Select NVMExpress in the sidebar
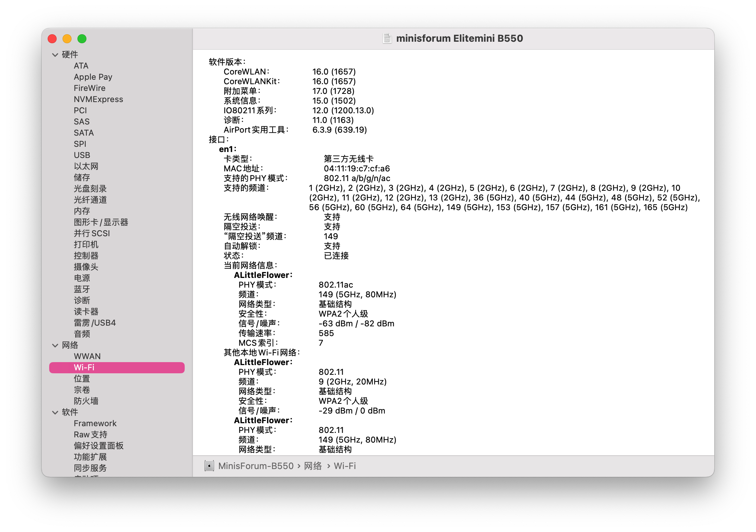The image size is (756, 532). (98, 99)
